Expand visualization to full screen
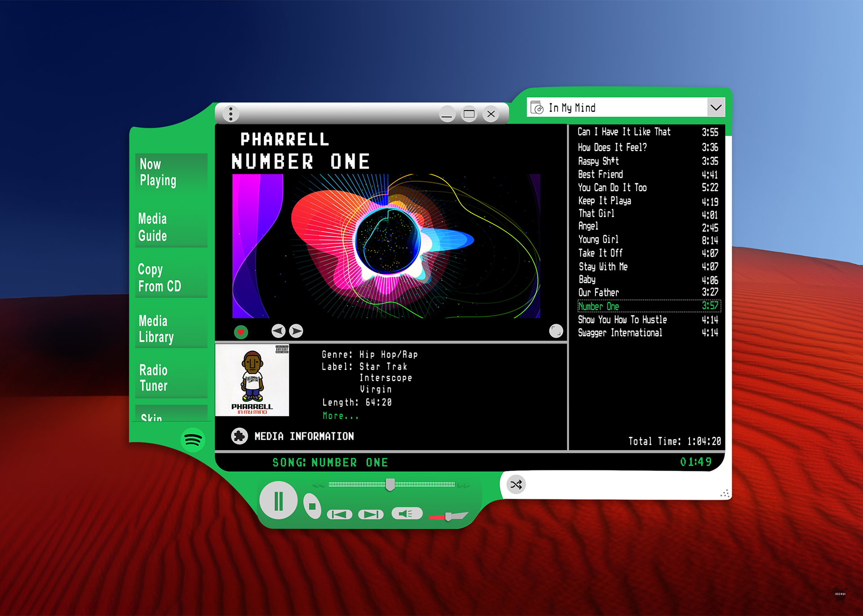 coord(556,331)
